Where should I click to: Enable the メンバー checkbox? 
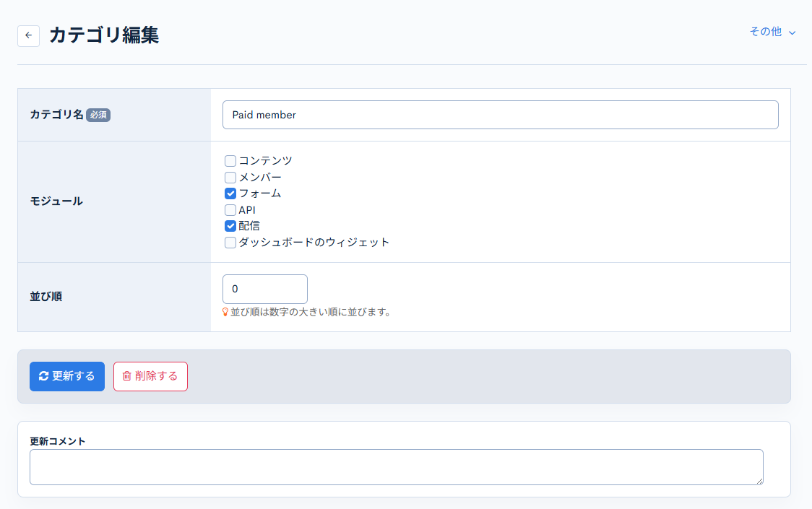coord(230,177)
